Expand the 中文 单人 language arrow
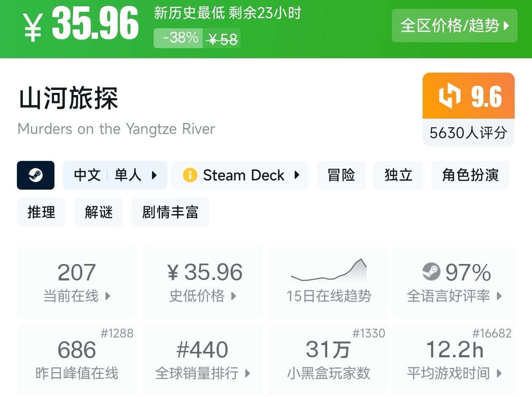Screen dimensions: 532x397 [x=154, y=175]
